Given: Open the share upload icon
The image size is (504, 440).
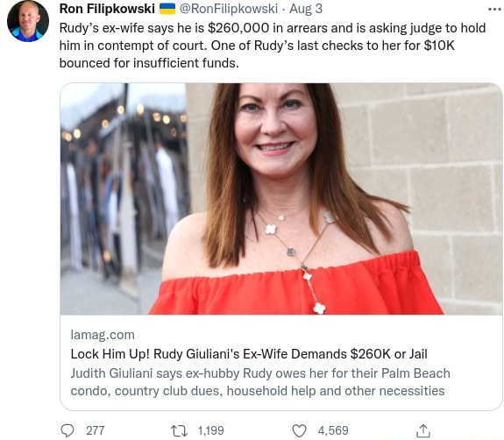Looking at the screenshot, I should [423, 430].
